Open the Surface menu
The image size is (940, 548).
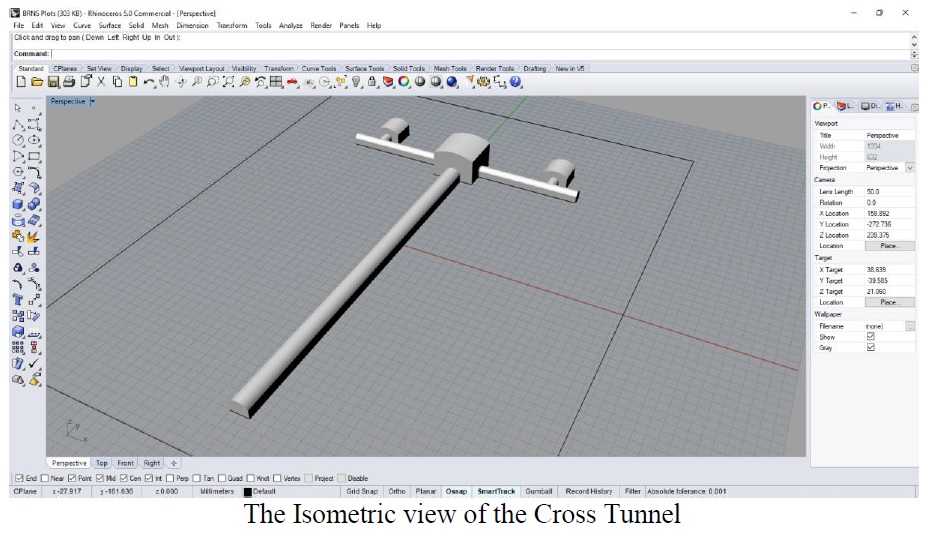click(110, 25)
